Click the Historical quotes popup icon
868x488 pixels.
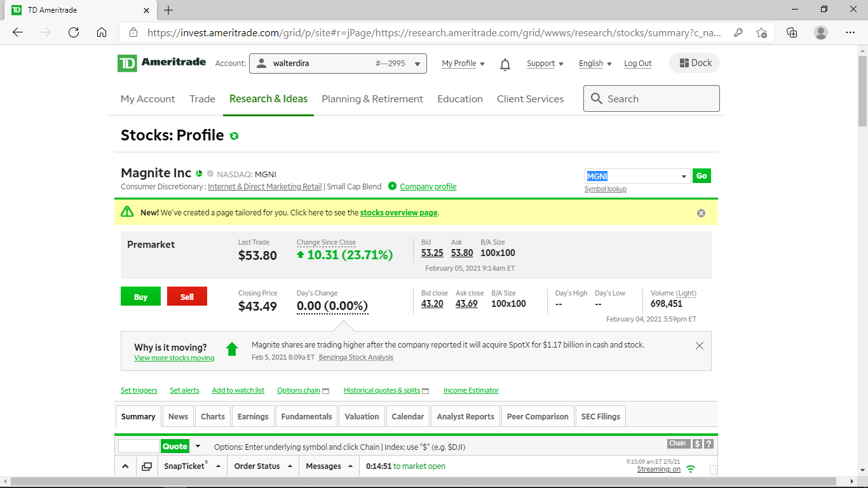[426, 391]
